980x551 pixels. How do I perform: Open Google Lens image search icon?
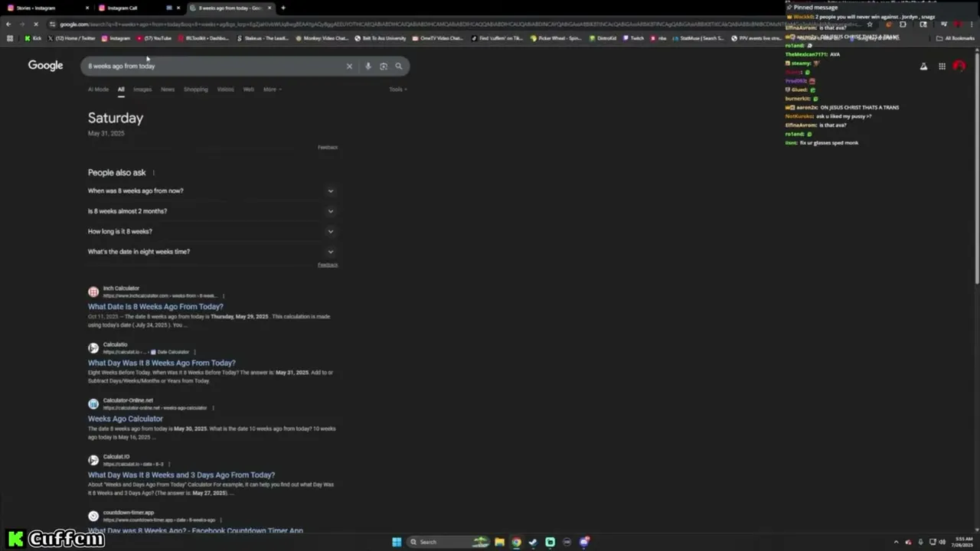click(384, 67)
